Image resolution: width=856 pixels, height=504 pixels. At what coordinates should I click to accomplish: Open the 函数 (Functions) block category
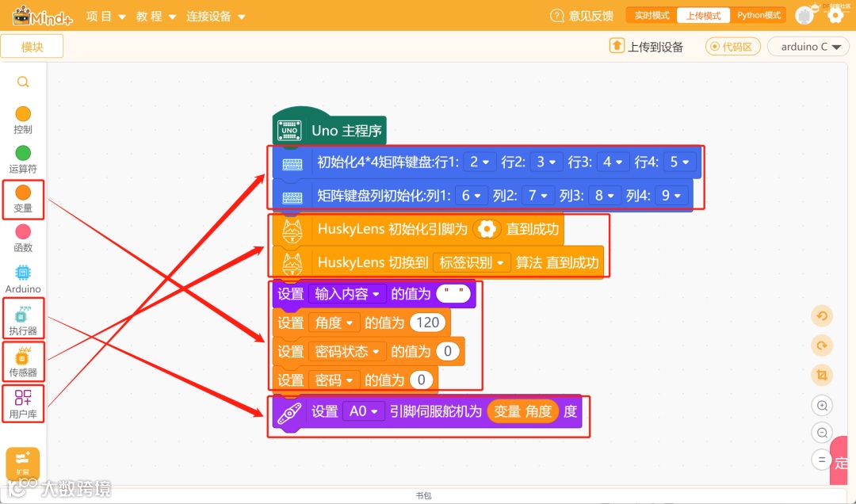pyautogui.click(x=23, y=239)
